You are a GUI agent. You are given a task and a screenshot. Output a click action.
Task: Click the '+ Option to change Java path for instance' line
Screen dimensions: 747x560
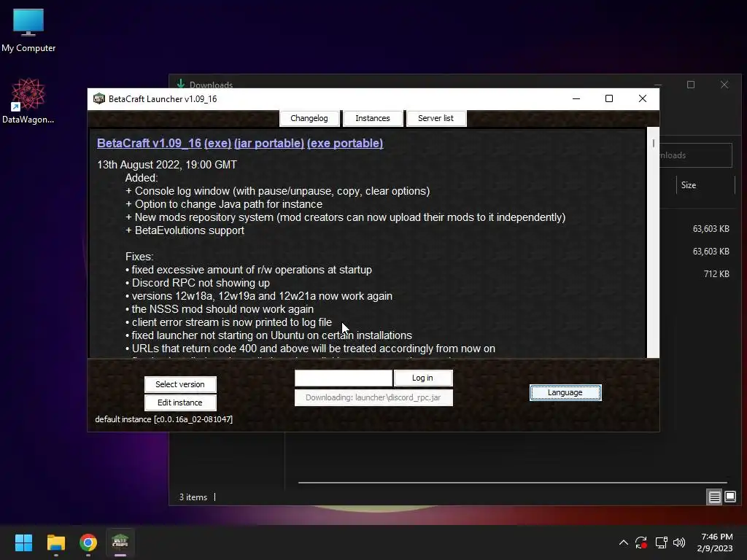tap(224, 204)
